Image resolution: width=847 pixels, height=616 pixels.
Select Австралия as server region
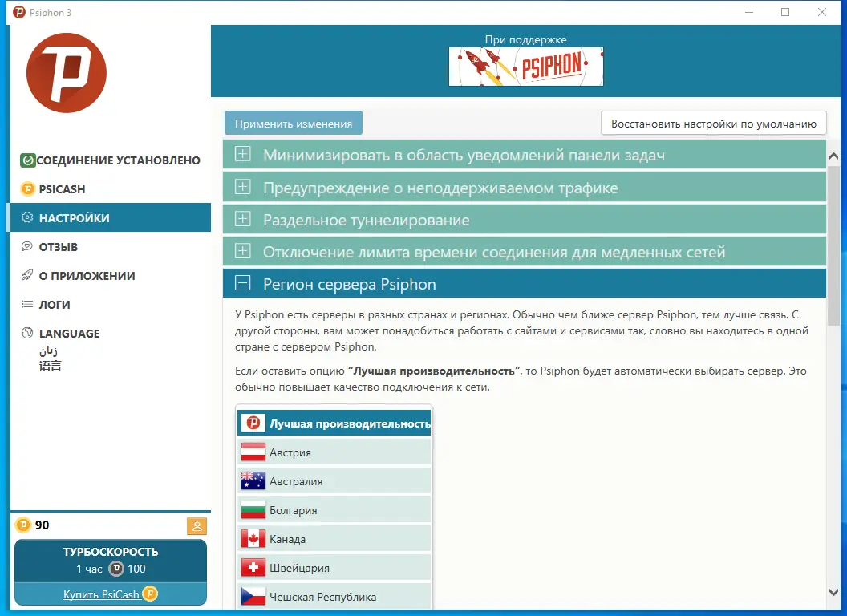[x=334, y=481]
